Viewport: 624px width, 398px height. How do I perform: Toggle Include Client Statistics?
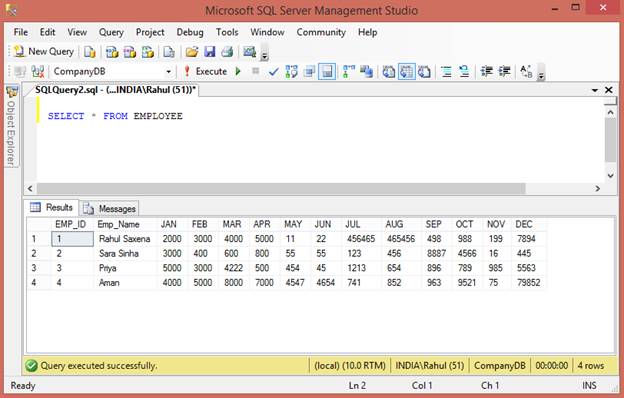367,72
